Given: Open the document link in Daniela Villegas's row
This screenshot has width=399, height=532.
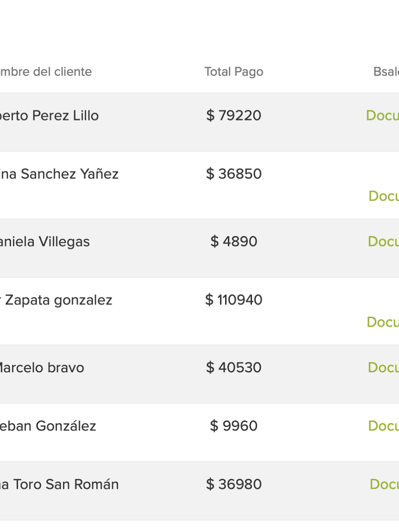Looking at the screenshot, I should coord(383,241).
